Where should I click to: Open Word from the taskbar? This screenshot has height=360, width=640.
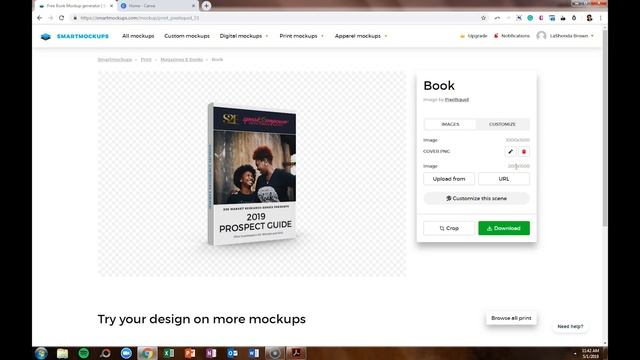point(253,353)
